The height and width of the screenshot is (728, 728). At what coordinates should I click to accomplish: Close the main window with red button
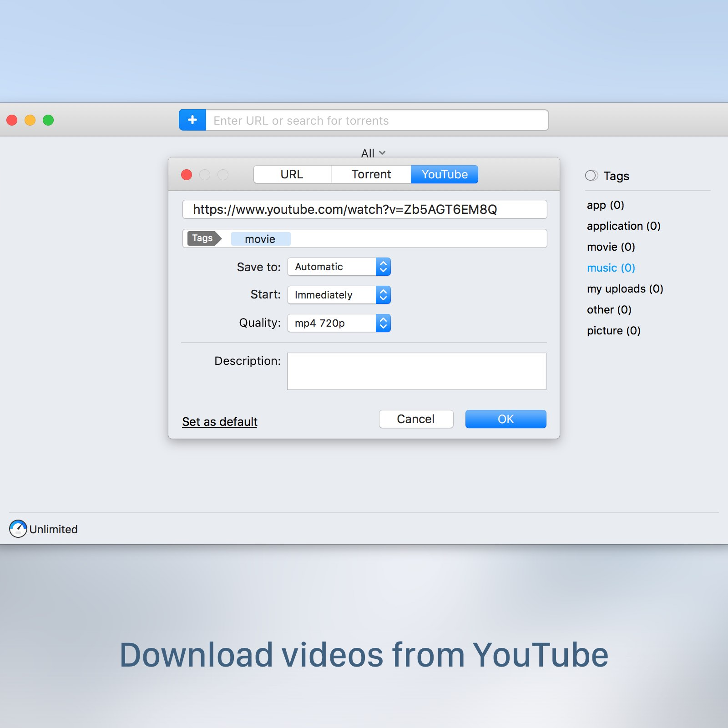12,120
